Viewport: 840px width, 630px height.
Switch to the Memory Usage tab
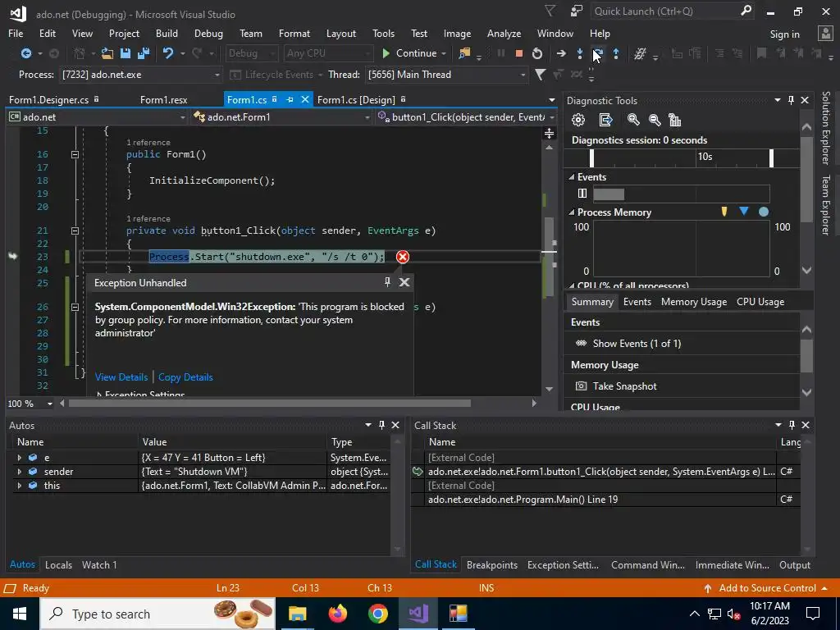(x=694, y=302)
